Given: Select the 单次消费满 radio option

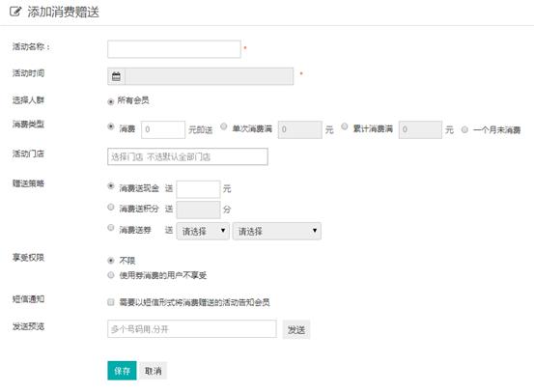Looking at the screenshot, I should [x=224, y=126].
